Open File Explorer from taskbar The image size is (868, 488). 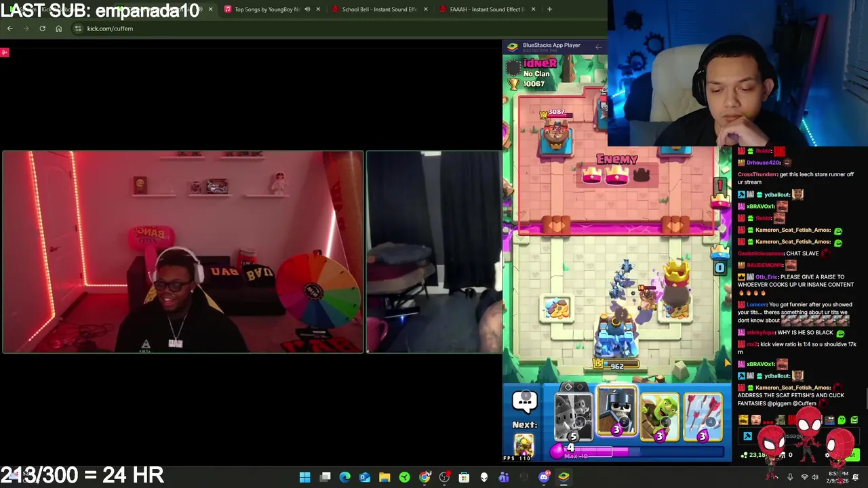384,477
